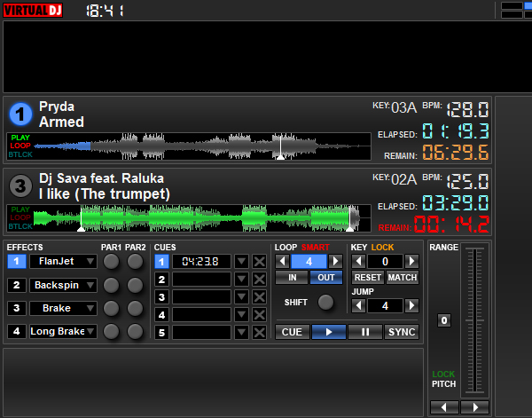This screenshot has width=532, height=418.
Task: Raise key value with right arrow
Action: tap(412, 261)
